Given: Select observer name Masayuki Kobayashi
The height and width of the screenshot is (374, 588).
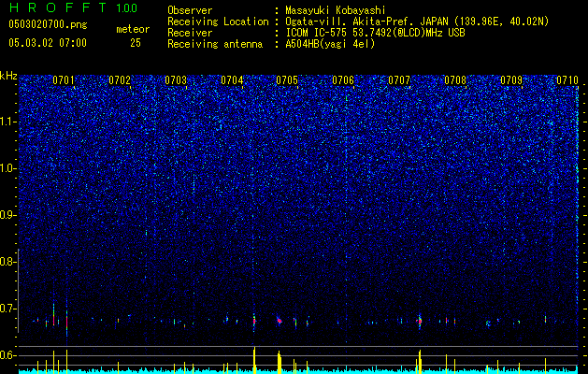Looking at the screenshot, I should pyautogui.click(x=336, y=10).
